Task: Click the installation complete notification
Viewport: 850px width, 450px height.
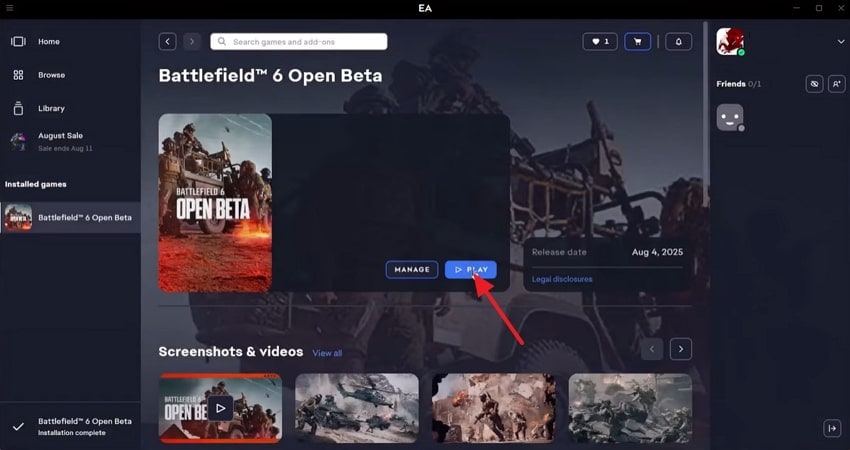Action: [x=70, y=427]
